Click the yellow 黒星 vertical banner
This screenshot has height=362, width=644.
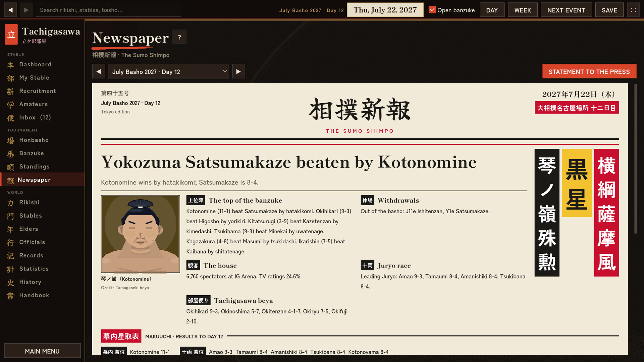coord(577,183)
